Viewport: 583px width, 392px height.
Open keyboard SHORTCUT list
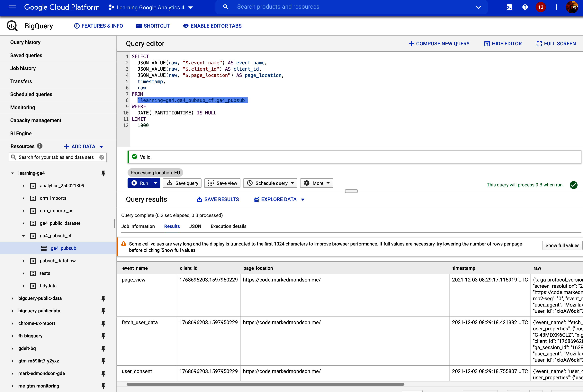[153, 26]
